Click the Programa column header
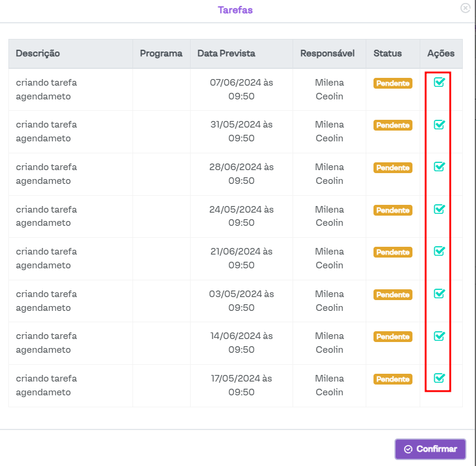The width and height of the screenshot is (476, 466). pos(161,53)
